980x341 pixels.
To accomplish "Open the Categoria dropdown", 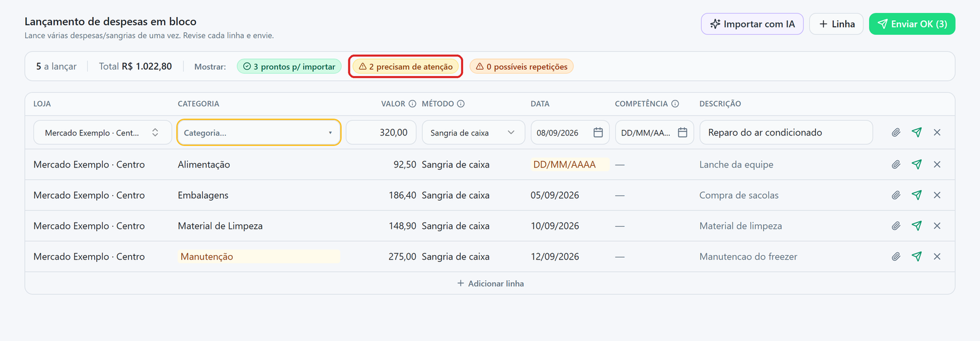I will pos(258,132).
